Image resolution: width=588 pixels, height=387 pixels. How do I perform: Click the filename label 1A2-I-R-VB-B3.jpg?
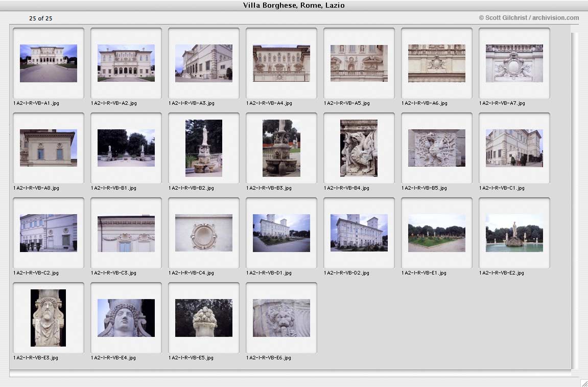pos(269,188)
